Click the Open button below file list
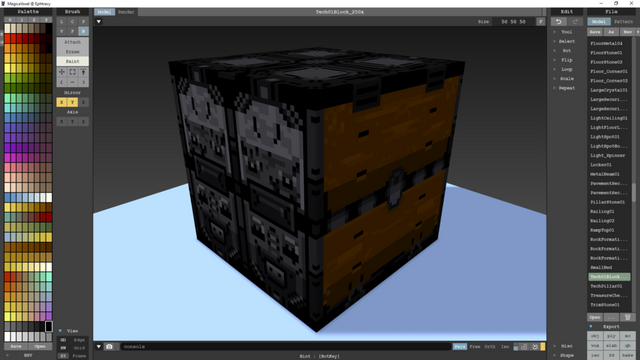Viewport: 640px width, 360px height. (595, 317)
